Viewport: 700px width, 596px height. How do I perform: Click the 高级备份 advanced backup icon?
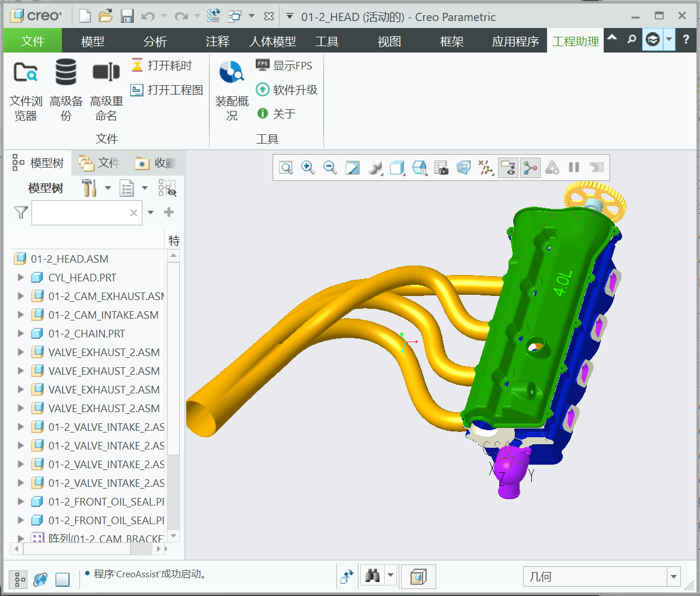66,73
